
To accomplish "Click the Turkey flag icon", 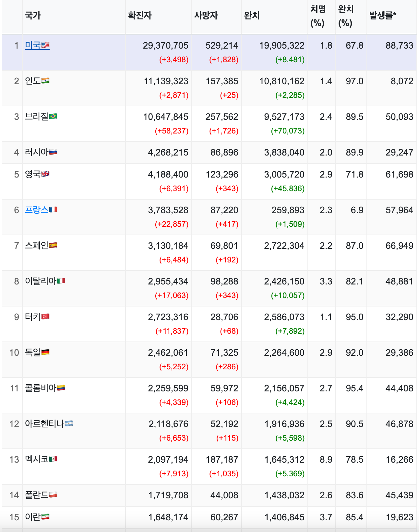I will pyautogui.click(x=45, y=317).
